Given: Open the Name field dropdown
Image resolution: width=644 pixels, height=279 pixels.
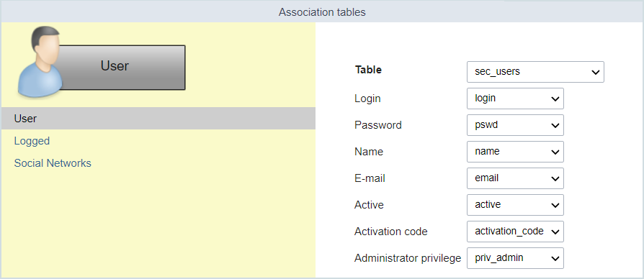Looking at the screenshot, I should (515, 152).
